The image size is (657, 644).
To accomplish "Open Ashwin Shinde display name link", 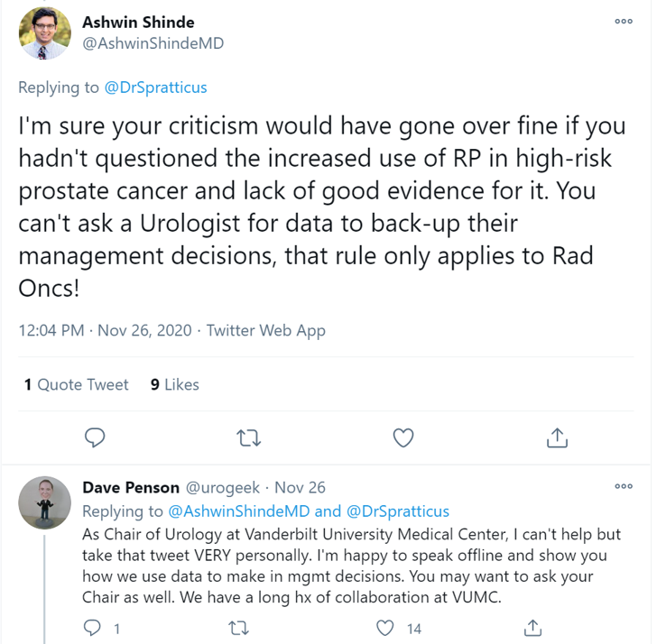I will click(138, 22).
